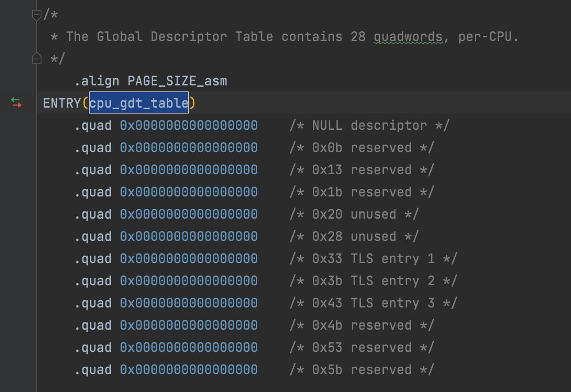Click the NULL descriptor comment
This screenshot has width=571, height=392.
pyautogui.click(x=369, y=126)
